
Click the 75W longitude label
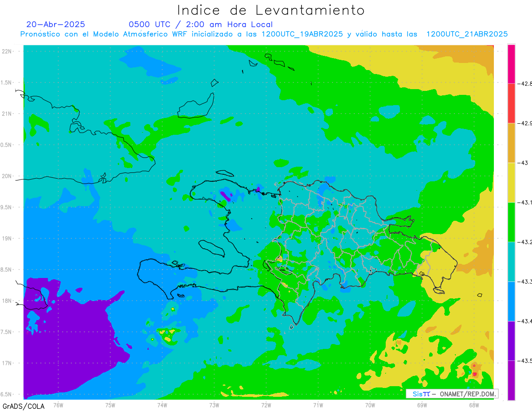pyautogui.click(x=110, y=405)
